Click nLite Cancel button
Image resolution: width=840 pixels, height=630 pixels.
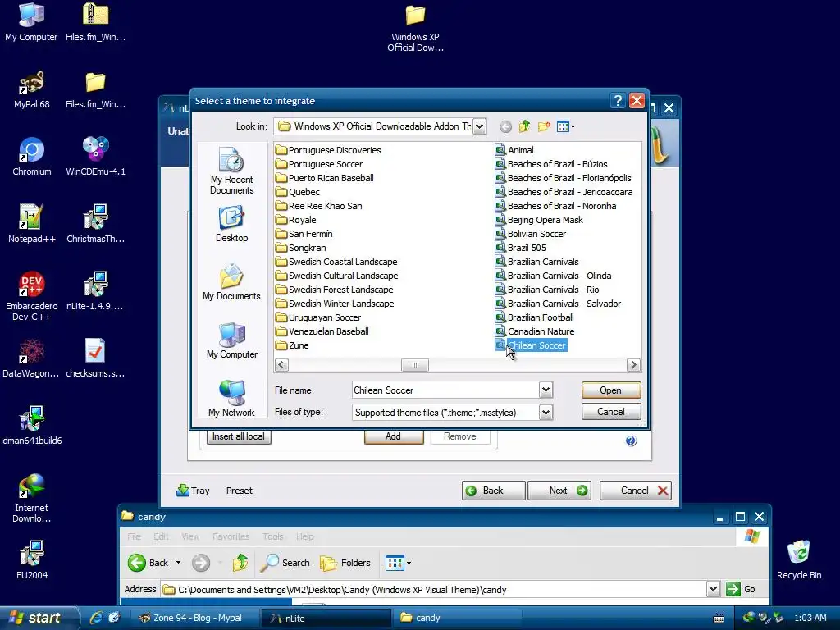click(636, 491)
